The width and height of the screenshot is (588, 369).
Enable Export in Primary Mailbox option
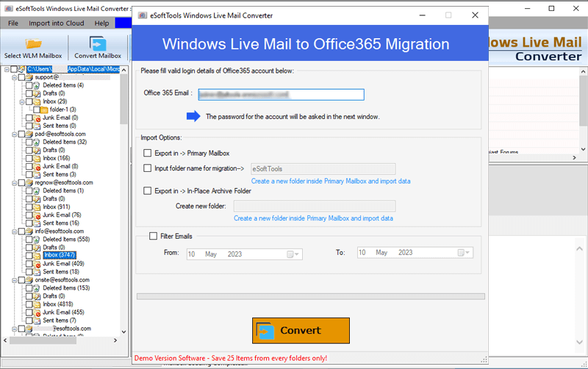coord(148,153)
